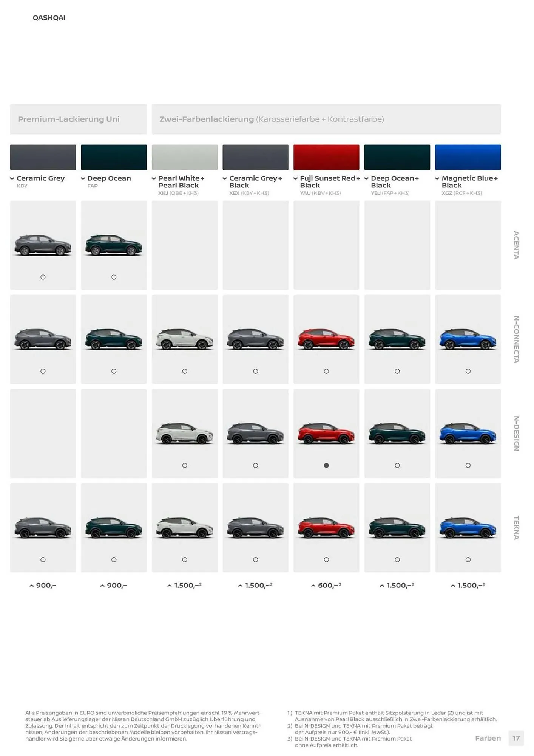The image size is (534, 756).
Task: Select the TEKNA trim label
Action: click(x=516, y=527)
